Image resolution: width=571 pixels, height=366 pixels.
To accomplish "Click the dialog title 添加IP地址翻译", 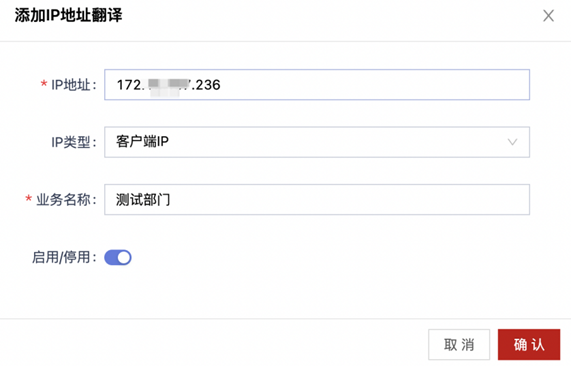I will tap(68, 15).
